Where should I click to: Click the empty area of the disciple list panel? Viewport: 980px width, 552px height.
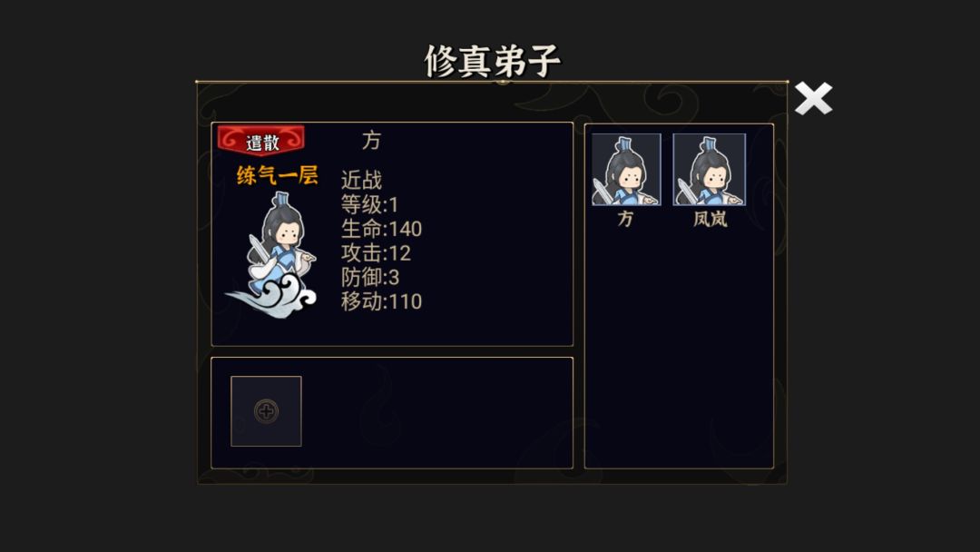tap(679, 350)
